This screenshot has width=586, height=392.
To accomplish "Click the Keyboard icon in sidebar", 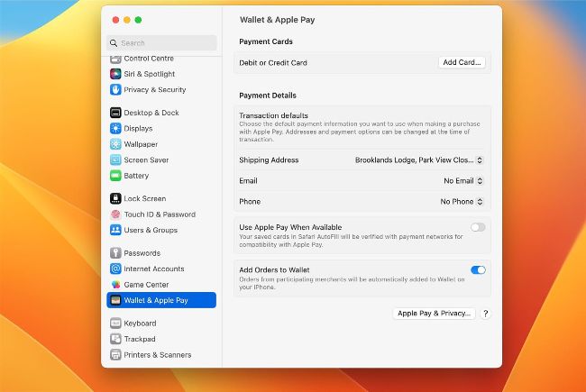I will tap(115, 323).
